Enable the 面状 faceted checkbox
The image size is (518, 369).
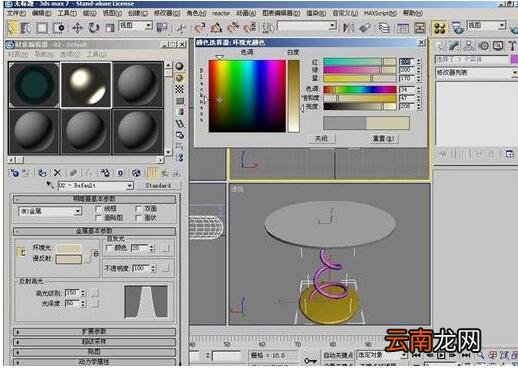click(x=138, y=218)
